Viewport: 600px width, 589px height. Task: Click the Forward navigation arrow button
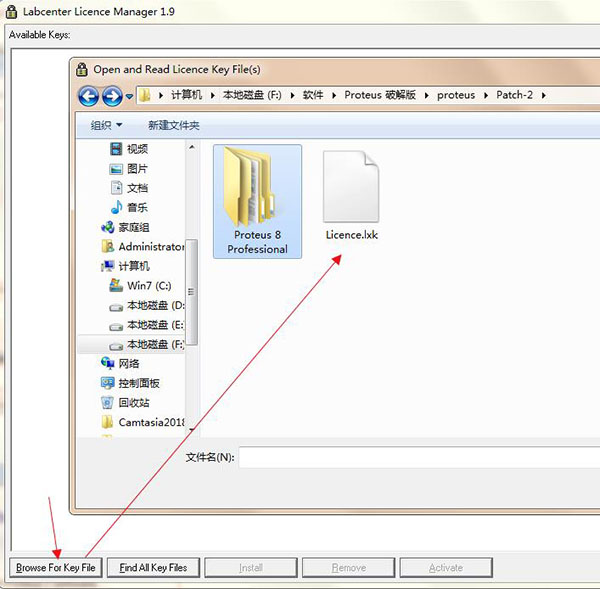point(112,96)
